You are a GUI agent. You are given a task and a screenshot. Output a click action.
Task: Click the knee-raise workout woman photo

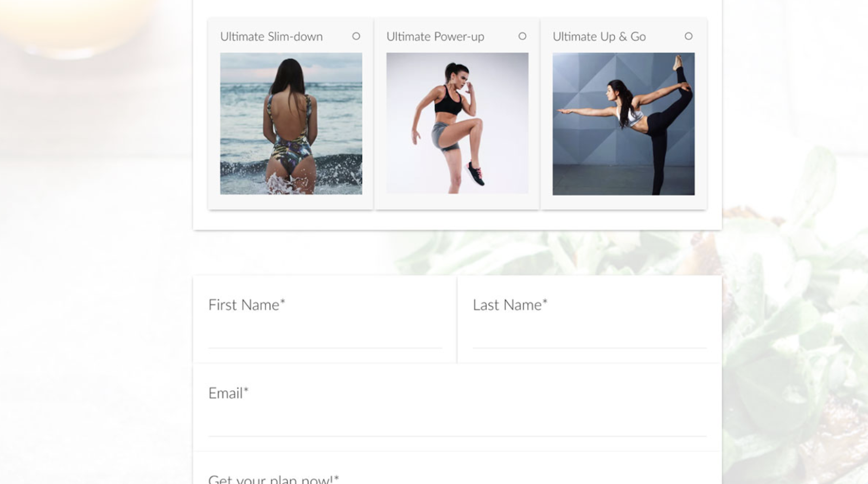(x=457, y=124)
